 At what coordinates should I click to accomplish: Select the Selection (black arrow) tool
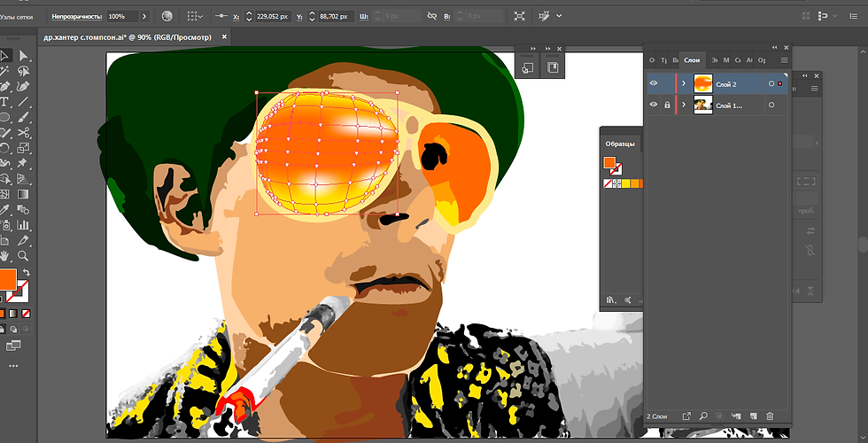click(x=4, y=55)
